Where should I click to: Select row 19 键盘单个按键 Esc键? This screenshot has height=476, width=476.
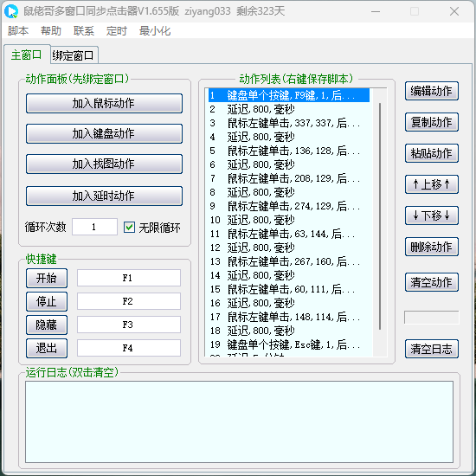[x=289, y=344]
